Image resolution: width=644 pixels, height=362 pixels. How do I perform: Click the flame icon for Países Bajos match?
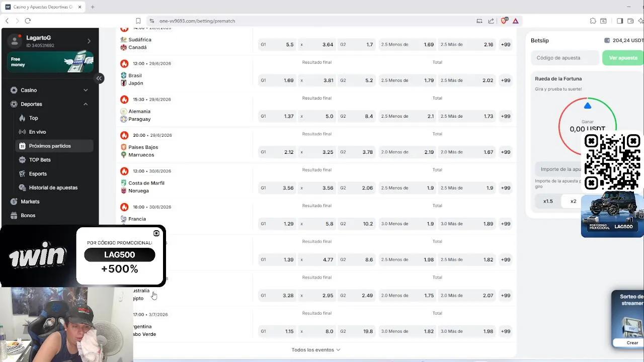tap(124, 135)
